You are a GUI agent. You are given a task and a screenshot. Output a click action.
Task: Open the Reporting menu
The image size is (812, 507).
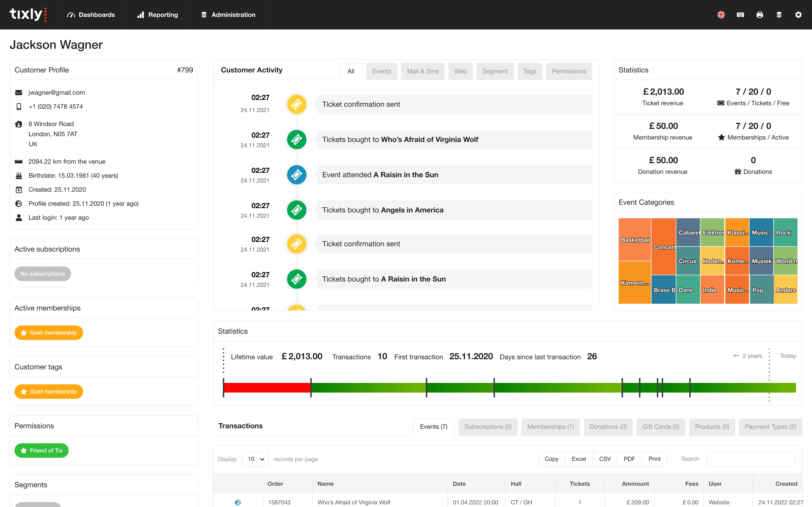pos(158,15)
